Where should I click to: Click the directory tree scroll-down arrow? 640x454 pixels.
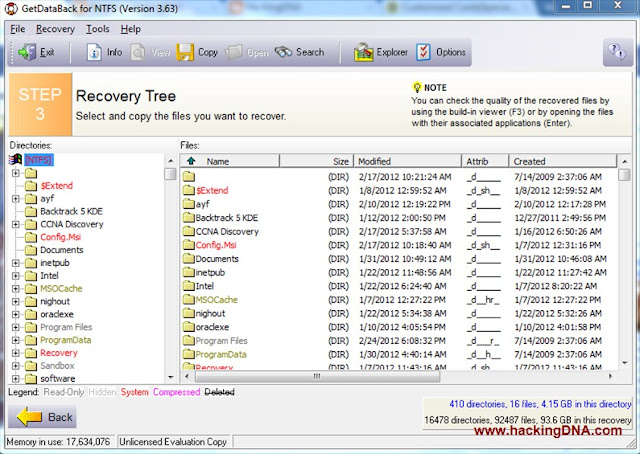point(171,378)
